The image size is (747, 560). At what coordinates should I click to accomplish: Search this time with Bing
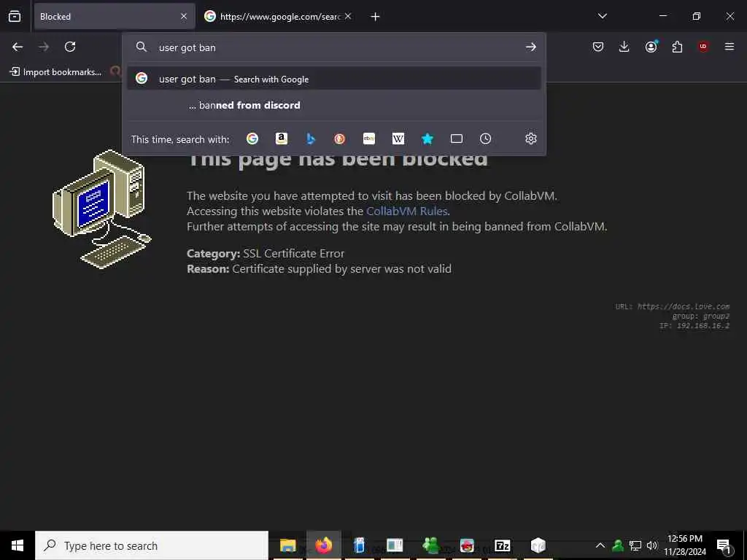point(311,139)
